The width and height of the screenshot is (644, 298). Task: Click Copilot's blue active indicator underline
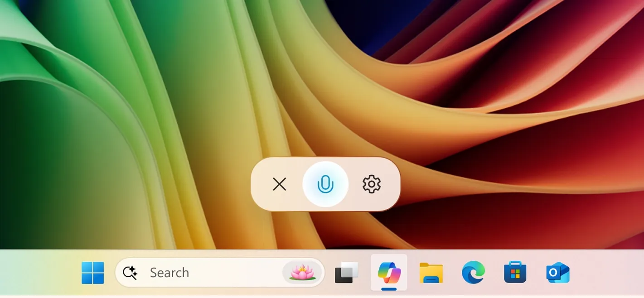[x=389, y=289]
